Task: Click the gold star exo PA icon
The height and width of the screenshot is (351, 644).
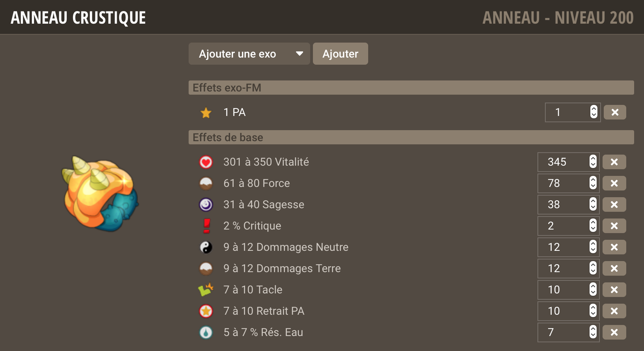Action: pyautogui.click(x=206, y=113)
